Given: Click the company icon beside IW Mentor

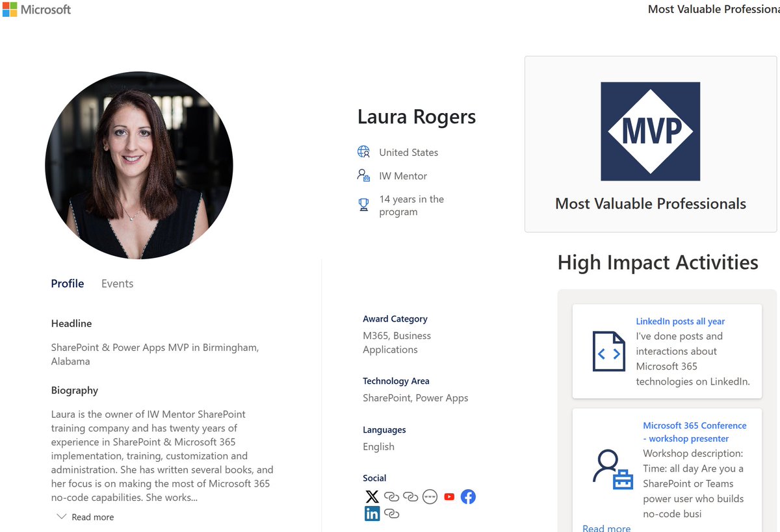Looking at the screenshot, I should point(363,175).
